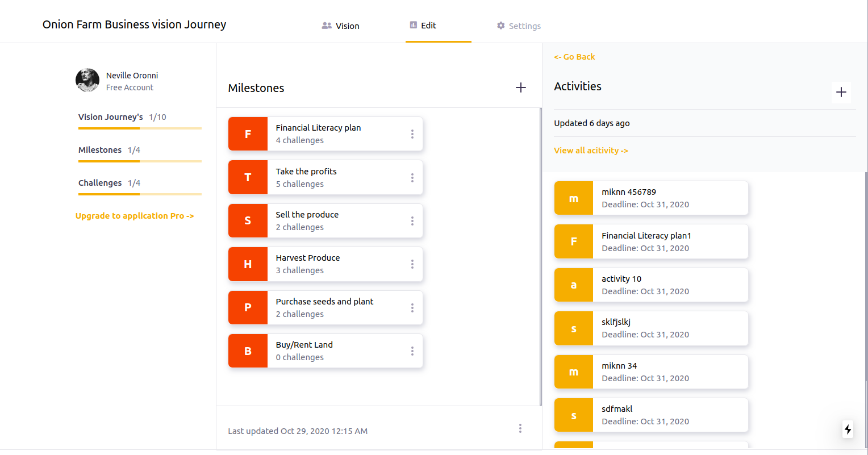Open the three-dot menu for Harvest Produce
The image size is (868, 455).
pyautogui.click(x=412, y=264)
